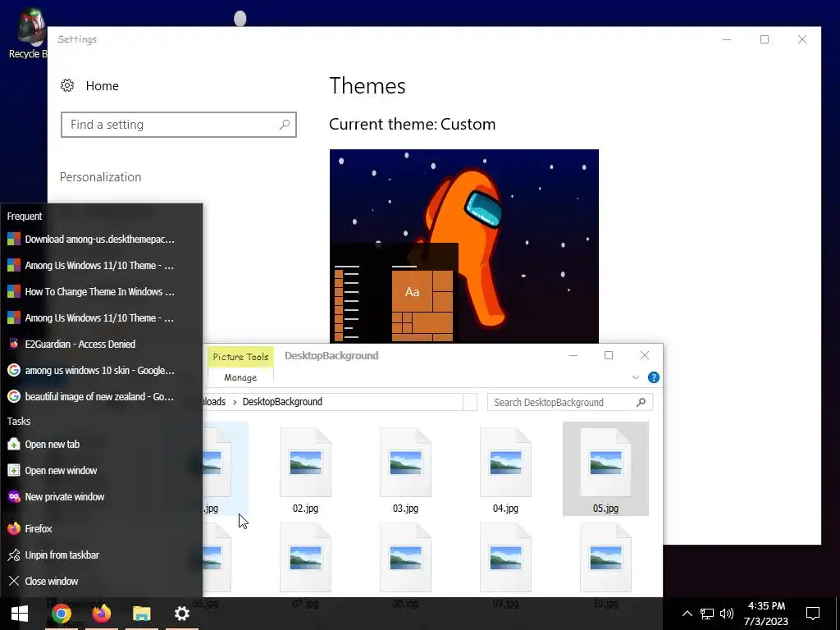Image resolution: width=840 pixels, height=630 pixels.
Task: Launch Chrome from the taskbar
Action: point(61,614)
